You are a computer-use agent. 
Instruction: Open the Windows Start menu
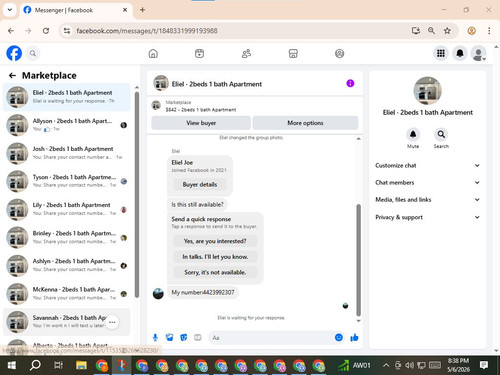point(12,366)
